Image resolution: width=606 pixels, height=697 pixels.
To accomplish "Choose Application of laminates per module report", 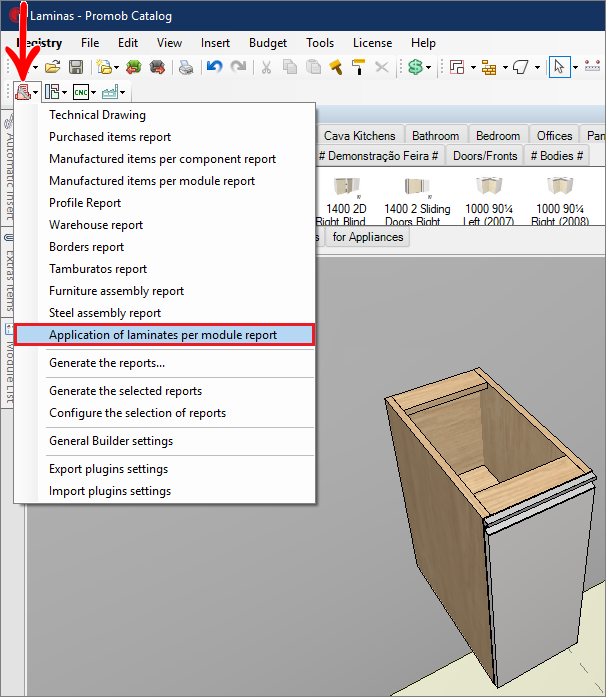I will (x=165, y=335).
